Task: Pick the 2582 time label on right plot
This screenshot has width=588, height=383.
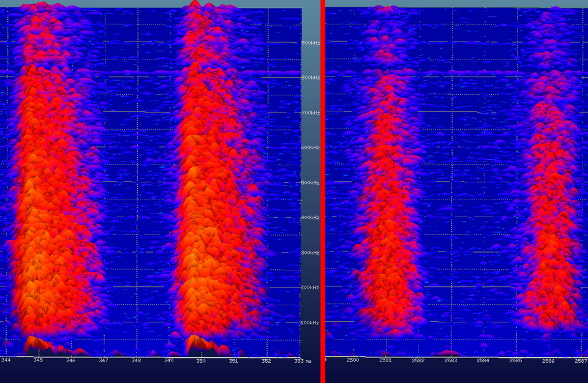Action: (418, 360)
